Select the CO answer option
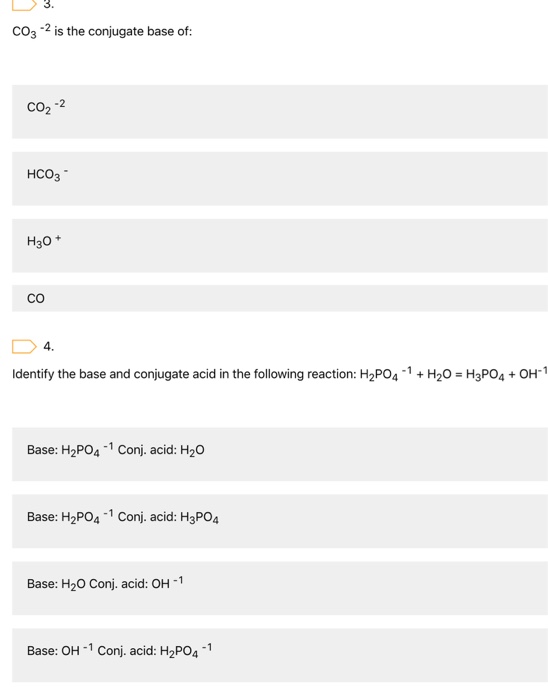This screenshot has height=700, width=548. 280,298
